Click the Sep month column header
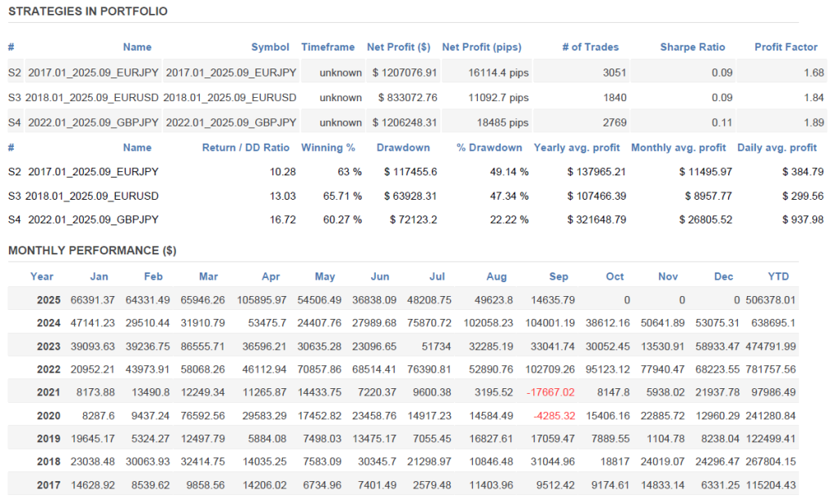 click(559, 276)
